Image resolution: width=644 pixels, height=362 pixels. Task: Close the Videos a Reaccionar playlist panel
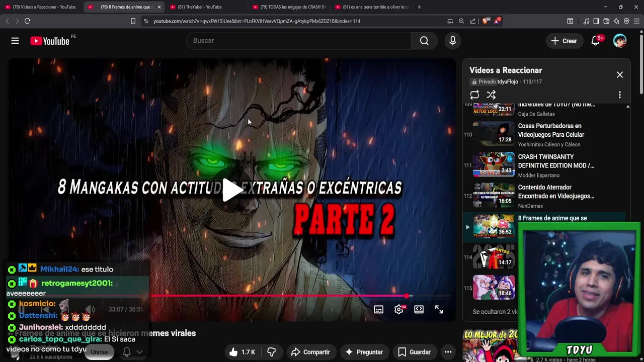pyautogui.click(x=620, y=74)
